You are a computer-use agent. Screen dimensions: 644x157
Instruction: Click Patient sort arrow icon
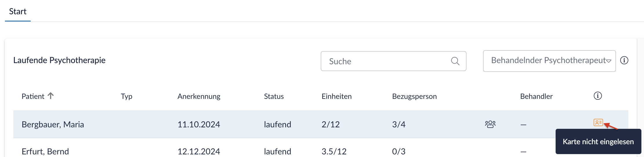[x=51, y=96]
